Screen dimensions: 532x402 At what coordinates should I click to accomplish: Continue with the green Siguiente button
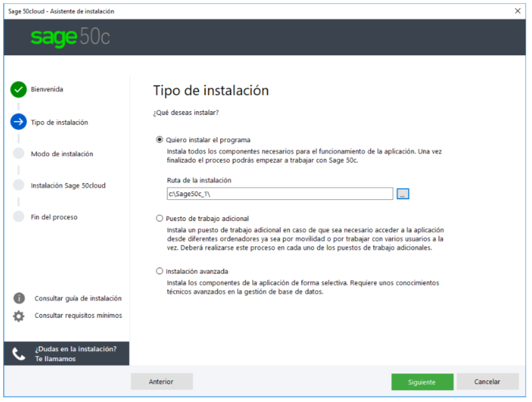click(422, 382)
